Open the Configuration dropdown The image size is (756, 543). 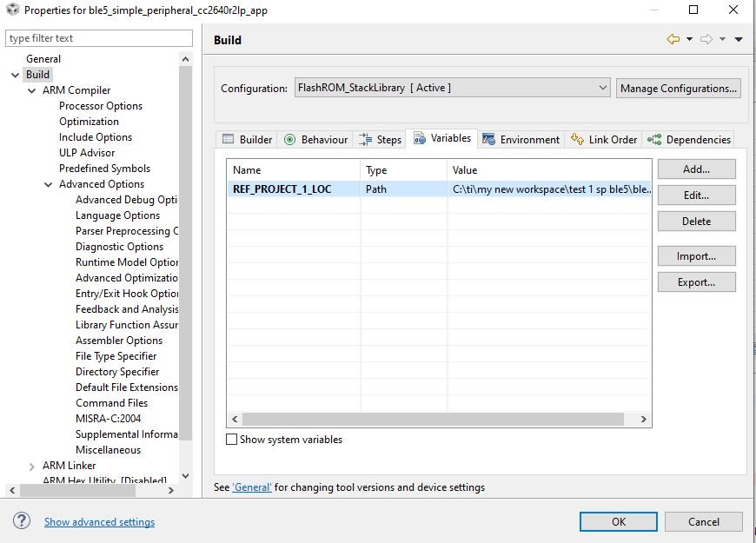[452, 88]
